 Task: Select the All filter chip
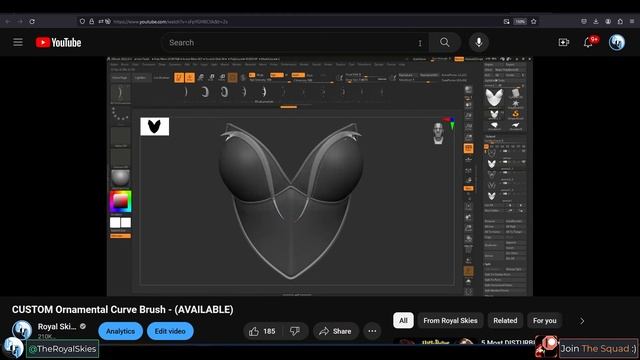[x=403, y=320]
